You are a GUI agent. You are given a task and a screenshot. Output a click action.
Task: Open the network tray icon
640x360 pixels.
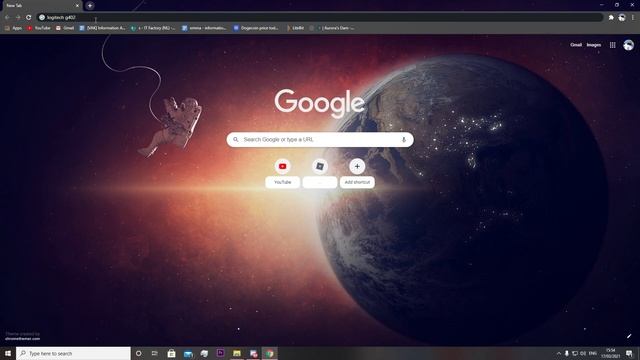click(x=575, y=353)
